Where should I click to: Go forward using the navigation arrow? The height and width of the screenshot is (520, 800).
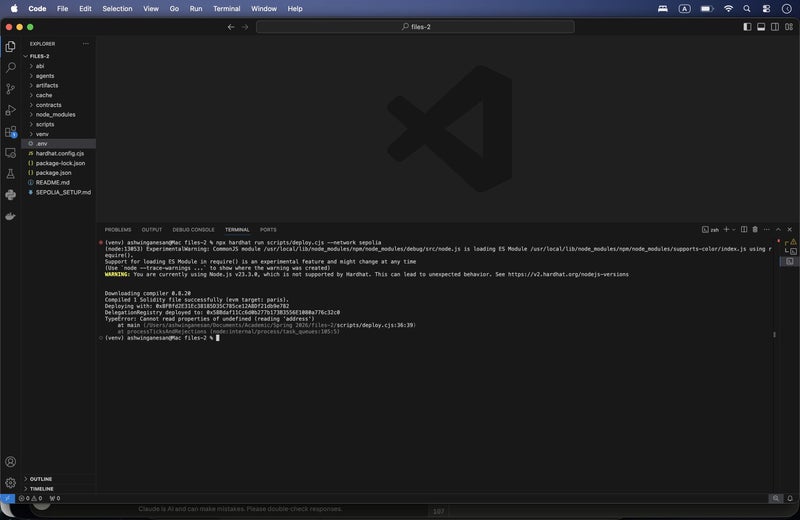[x=245, y=27]
